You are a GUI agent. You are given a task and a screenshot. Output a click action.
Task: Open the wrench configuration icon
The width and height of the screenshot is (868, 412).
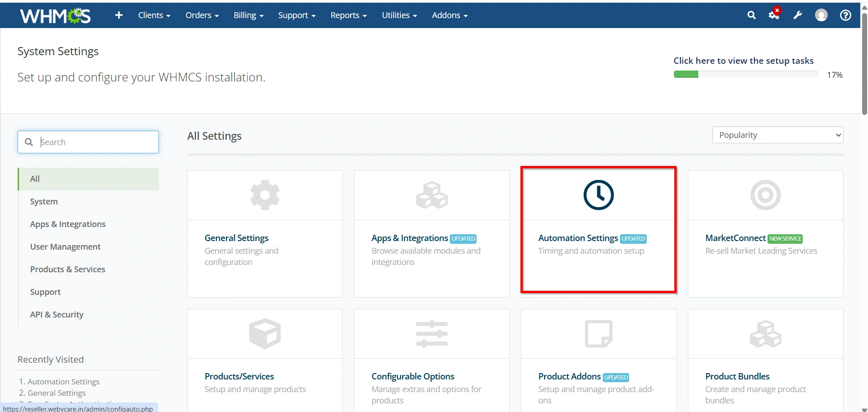coord(798,15)
